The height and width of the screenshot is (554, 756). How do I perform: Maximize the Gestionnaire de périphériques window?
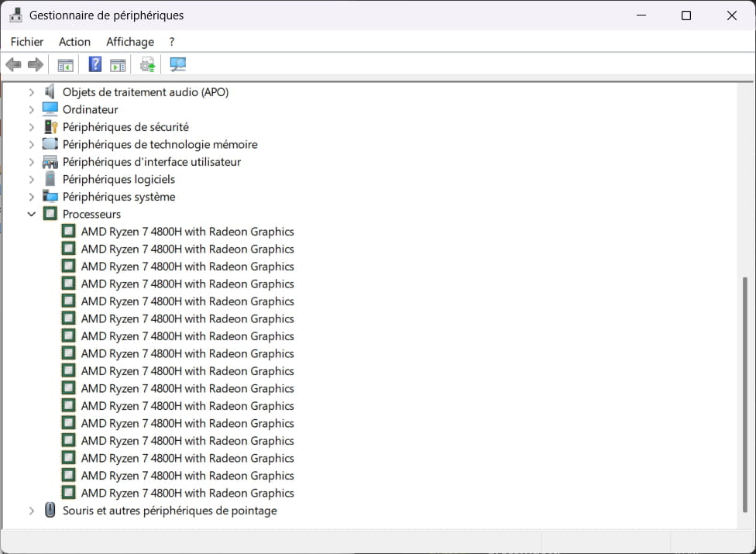[x=686, y=15]
